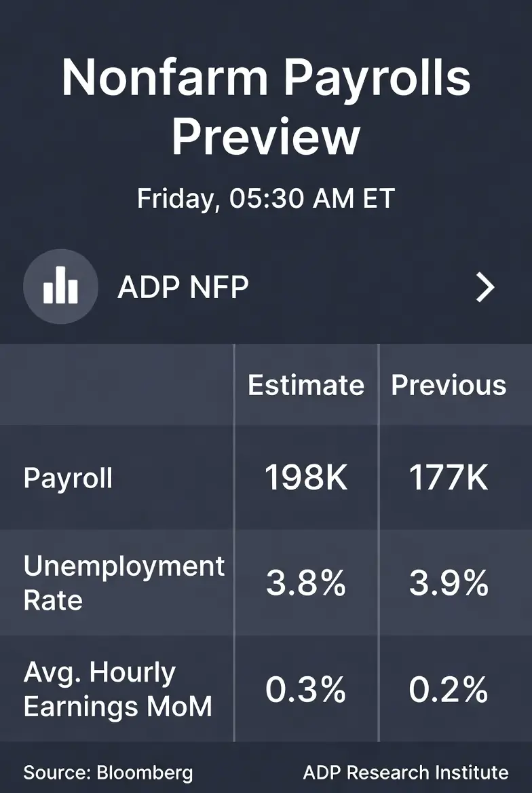Click the 3.9% previous unemployment value
Image resolution: width=532 pixels, height=793 pixels.
pyautogui.click(x=449, y=583)
